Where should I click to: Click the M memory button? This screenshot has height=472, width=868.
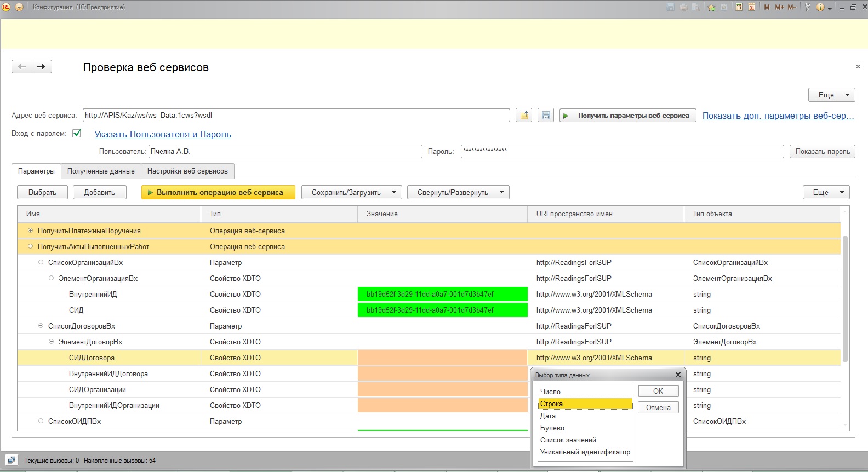tap(767, 7)
